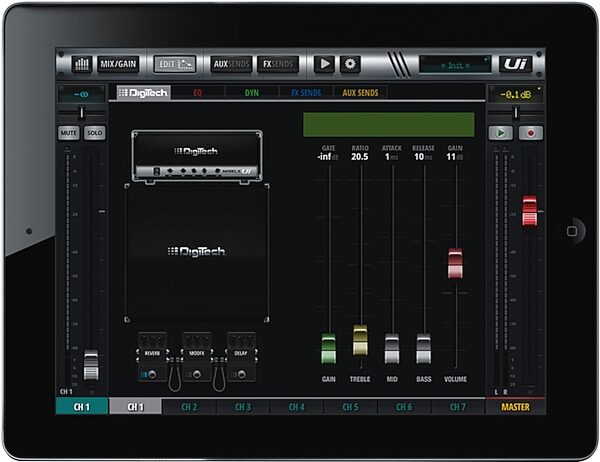600x462 pixels.
Task: Select channel CH 6
Action: coord(404,406)
